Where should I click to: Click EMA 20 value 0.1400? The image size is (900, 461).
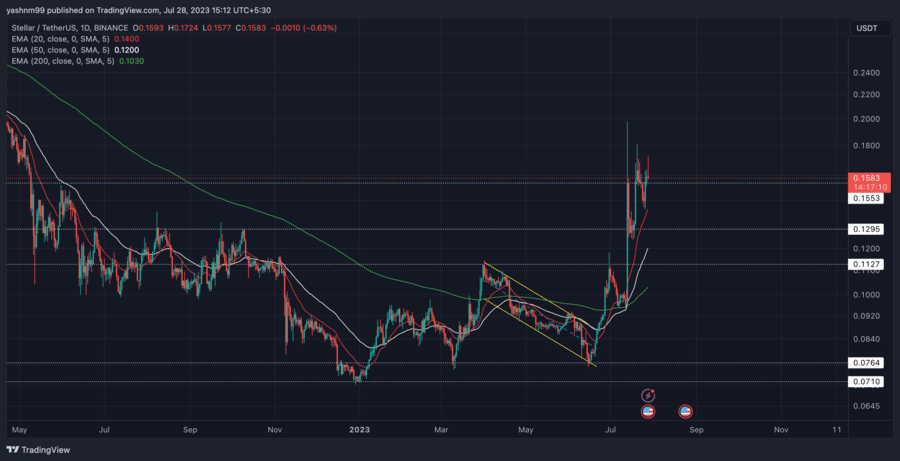pos(127,38)
